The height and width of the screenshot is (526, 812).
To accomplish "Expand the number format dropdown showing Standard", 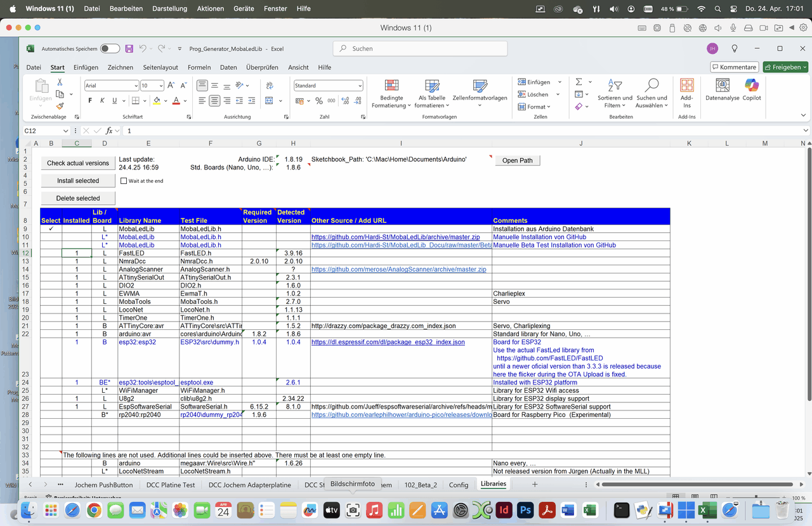I will [328, 86].
